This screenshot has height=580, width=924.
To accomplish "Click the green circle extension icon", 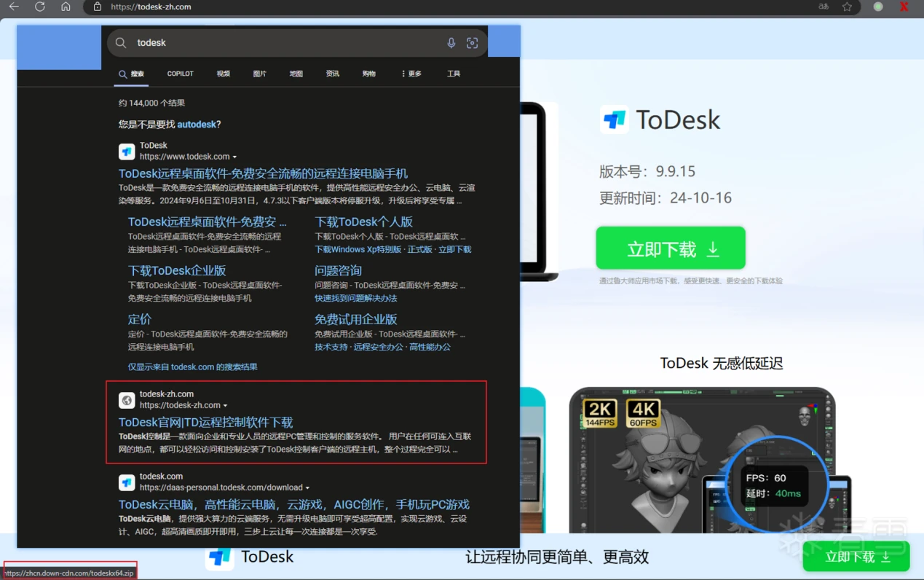I will 878,7.
